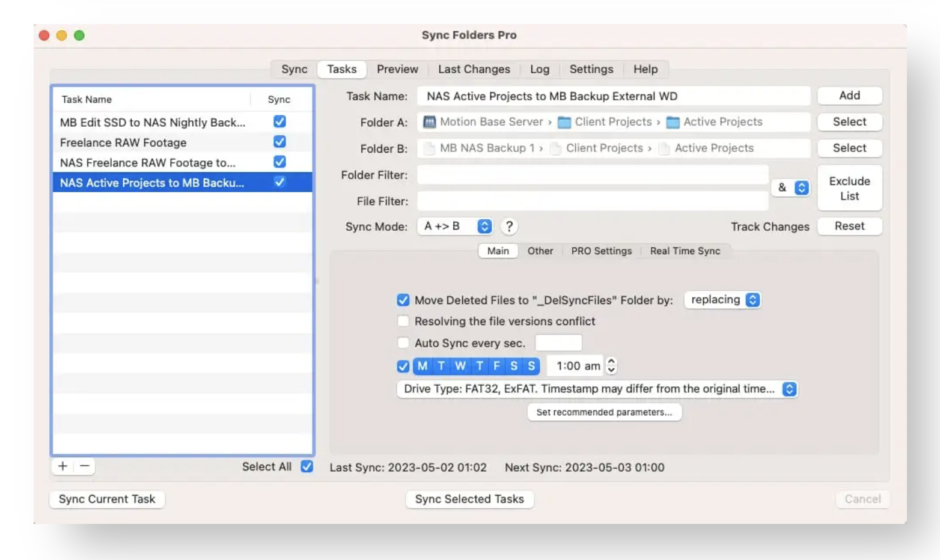Click the Exclude List button

pos(849,189)
